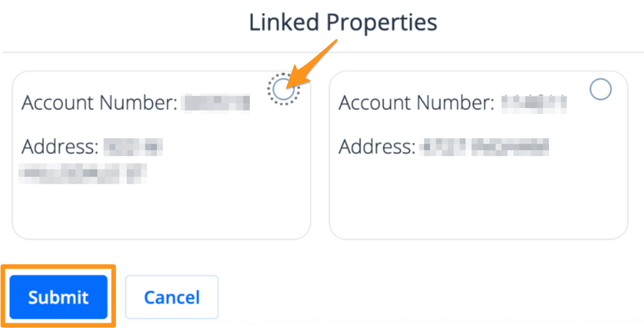This screenshot has height=328, width=644.
Task: Click the blue Submit button
Action: point(58,297)
